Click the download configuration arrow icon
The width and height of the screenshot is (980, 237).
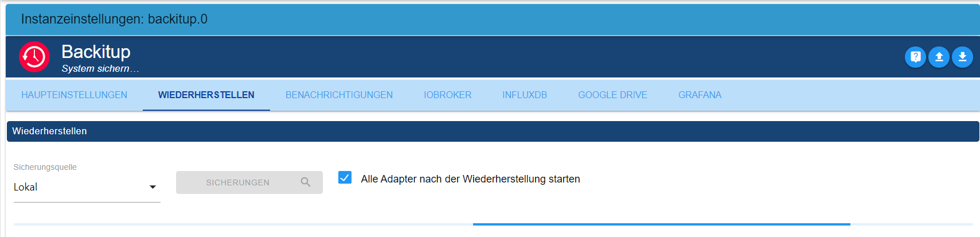pos(962,57)
